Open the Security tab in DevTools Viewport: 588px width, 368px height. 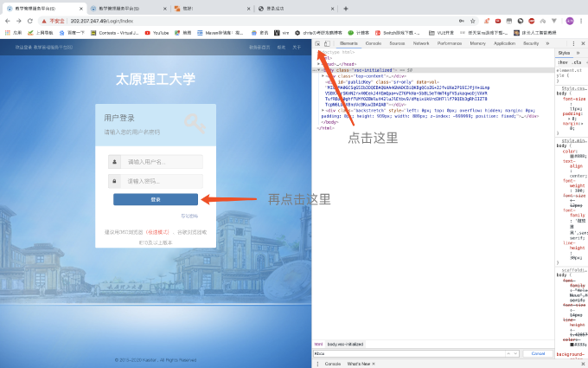point(531,43)
